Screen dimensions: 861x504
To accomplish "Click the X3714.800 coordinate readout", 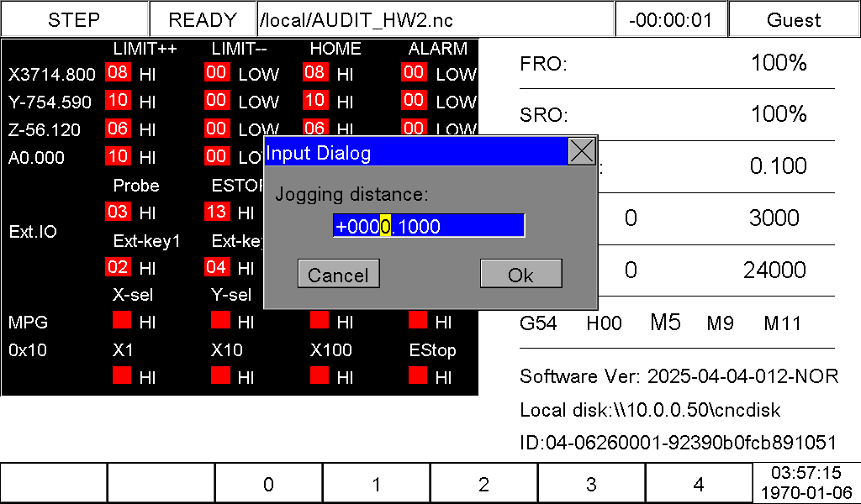I will click(x=52, y=74).
